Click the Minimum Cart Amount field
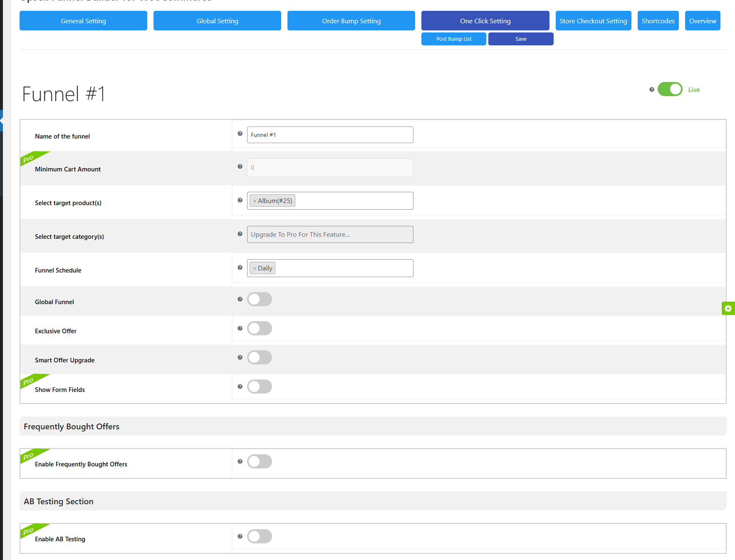Viewport: 735px width, 560px height. coord(330,168)
